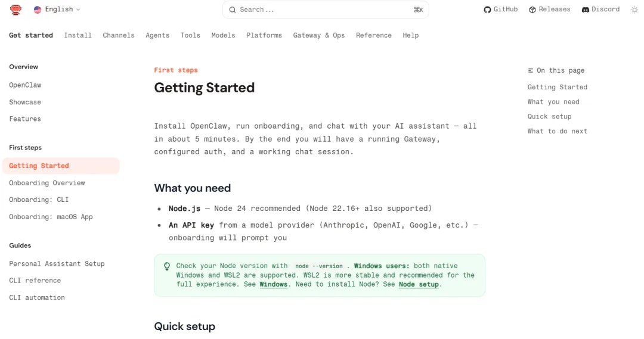Go to Gateway & Ops tab
This screenshot has width=644, height=339.
[x=319, y=35]
